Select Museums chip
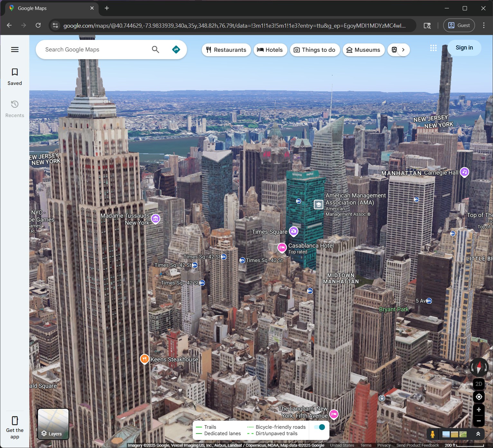 (x=364, y=50)
